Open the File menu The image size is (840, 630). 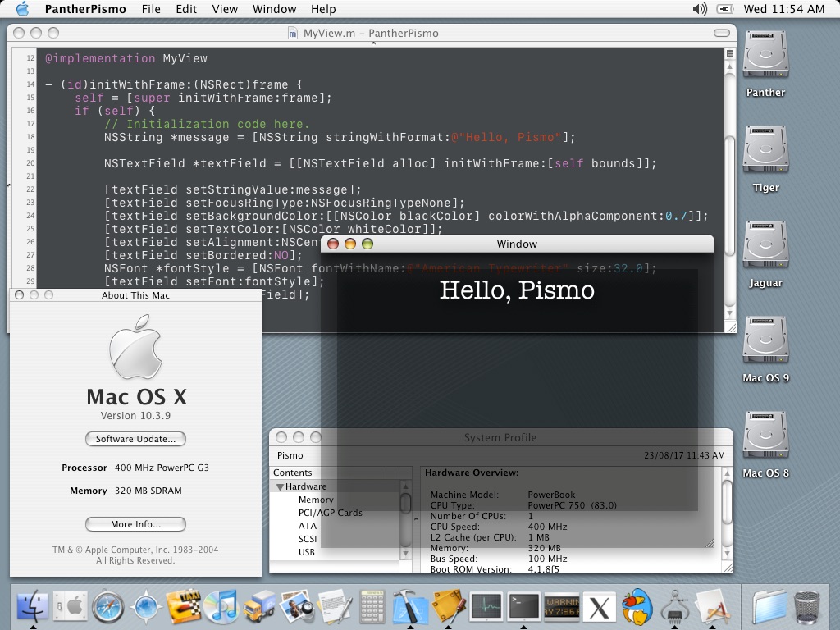click(x=151, y=9)
